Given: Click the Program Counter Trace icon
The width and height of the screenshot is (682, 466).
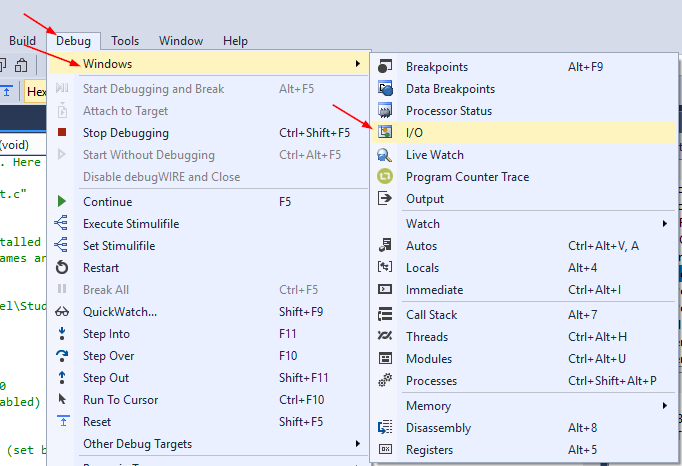Looking at the screenshot, I should (385, 176).
